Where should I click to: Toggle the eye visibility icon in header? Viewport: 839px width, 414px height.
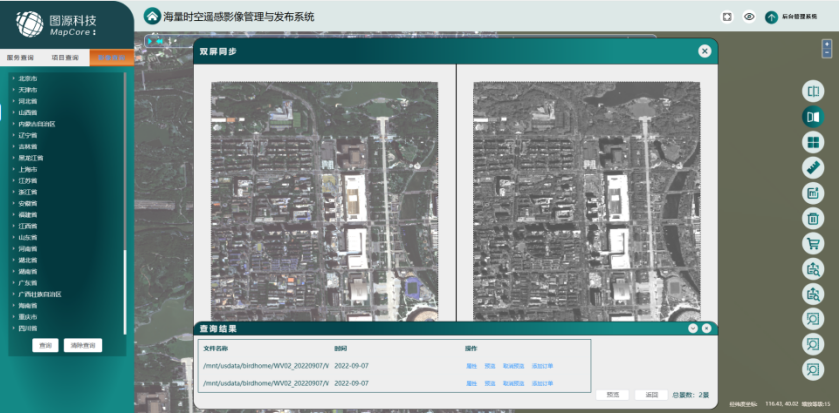tap(749, 17)
